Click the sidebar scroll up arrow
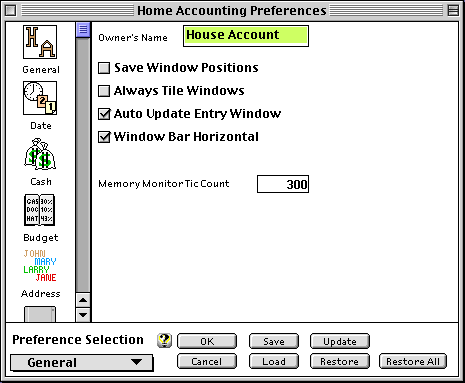The width and height of the screenshot is (465, 383). (83, 300)
